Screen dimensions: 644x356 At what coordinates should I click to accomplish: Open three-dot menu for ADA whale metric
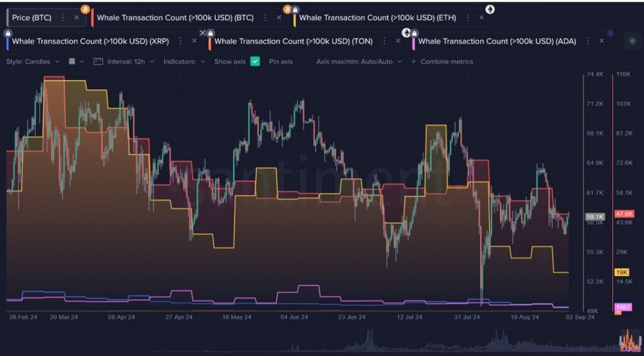[x=588, y=41]
